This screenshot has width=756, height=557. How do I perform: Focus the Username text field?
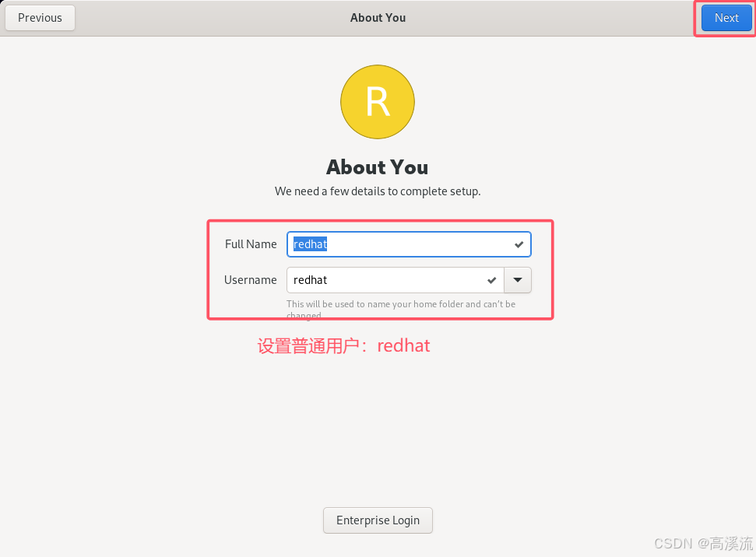coord(396,280)
